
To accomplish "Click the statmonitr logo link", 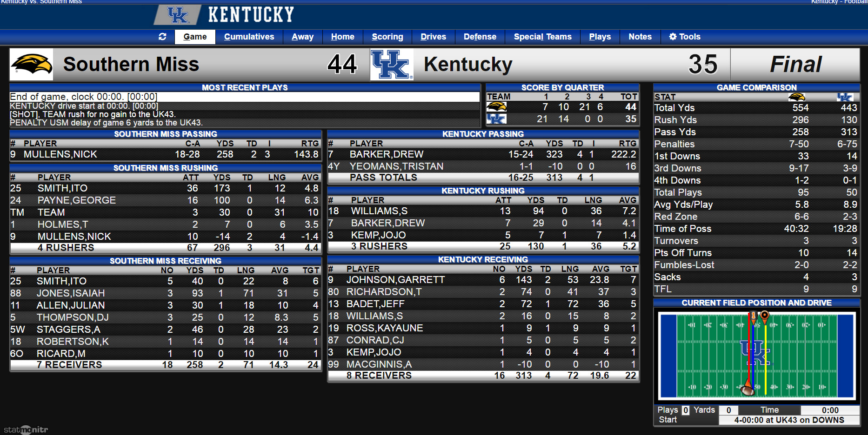I will pos(26,429).
